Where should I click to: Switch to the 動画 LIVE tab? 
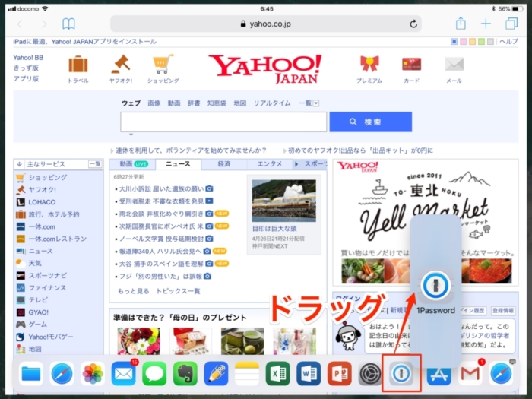[x=133, y=164]
